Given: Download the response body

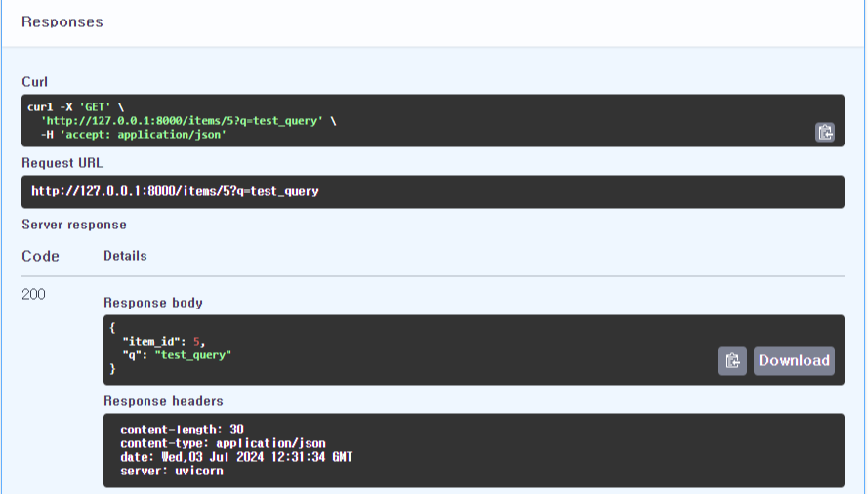Looking at the screenshot, I should pos(794,361).
